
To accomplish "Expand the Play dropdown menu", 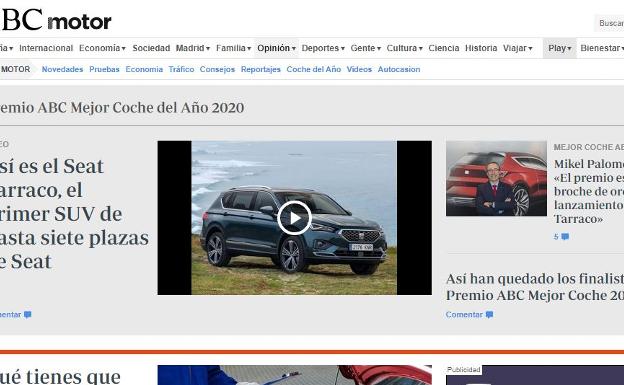I will (560, 48).
